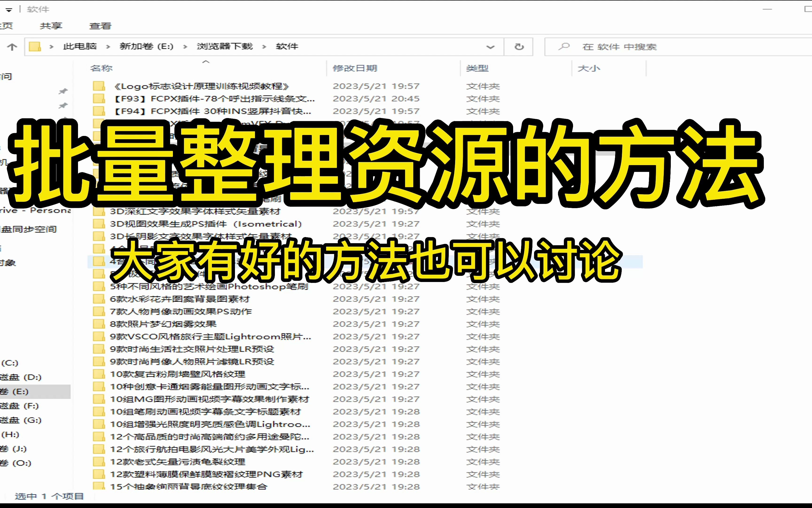Click the search box in 软件
Viewport: 812px width, 508px height.
click(x=678, y=47)
